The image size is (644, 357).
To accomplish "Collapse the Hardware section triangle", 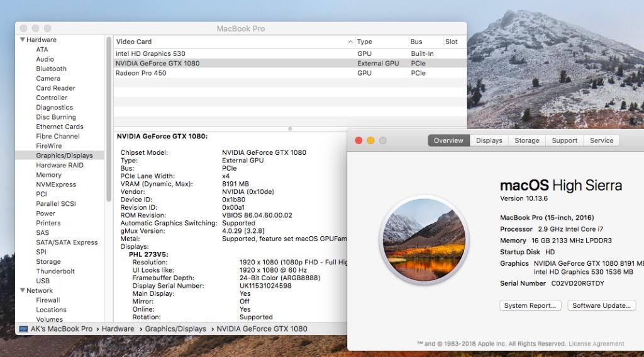I will point(22,40).
